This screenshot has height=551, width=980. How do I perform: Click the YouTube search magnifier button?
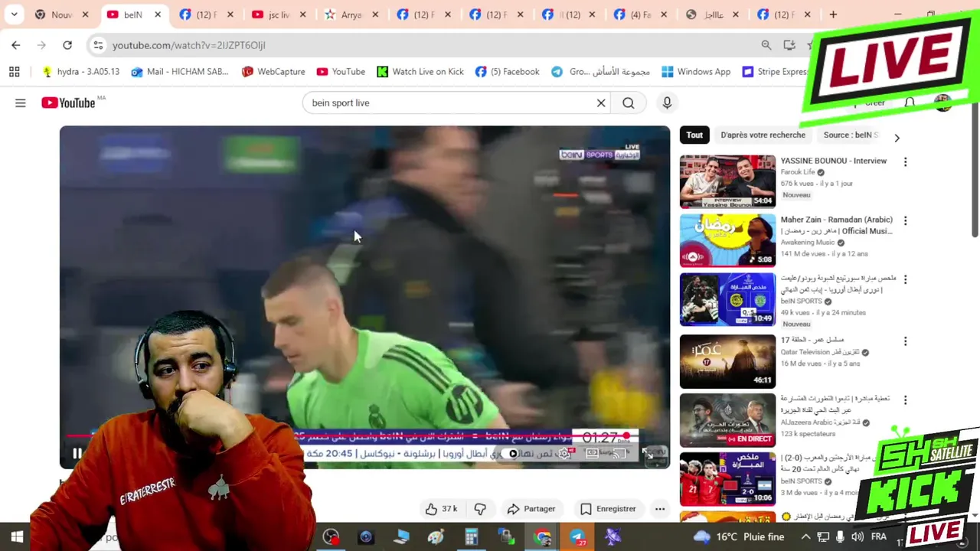pyautogui.click(x=629, y=103)
